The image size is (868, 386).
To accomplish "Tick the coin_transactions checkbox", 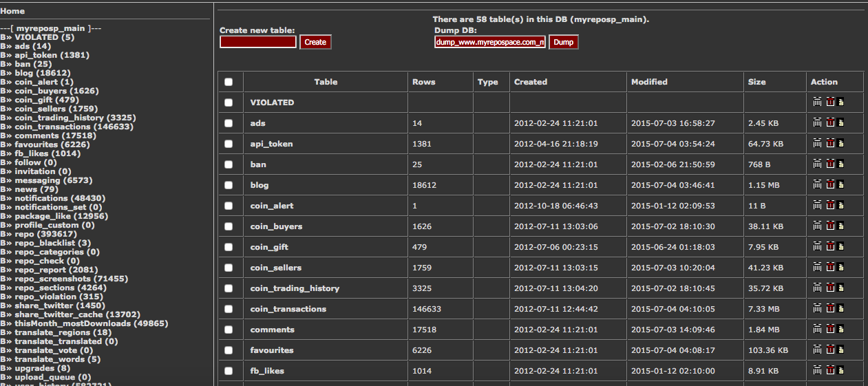I will tap(229, 309).
